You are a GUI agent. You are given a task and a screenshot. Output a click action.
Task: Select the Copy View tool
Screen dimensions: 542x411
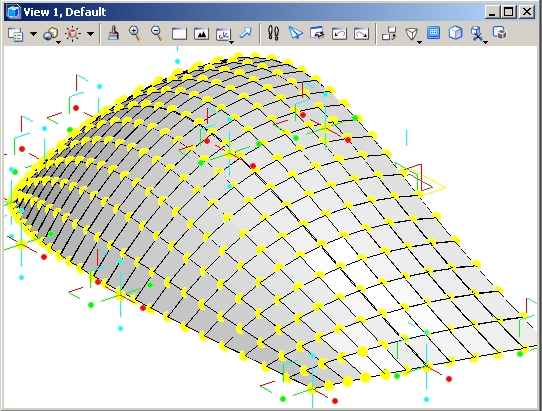389,34
